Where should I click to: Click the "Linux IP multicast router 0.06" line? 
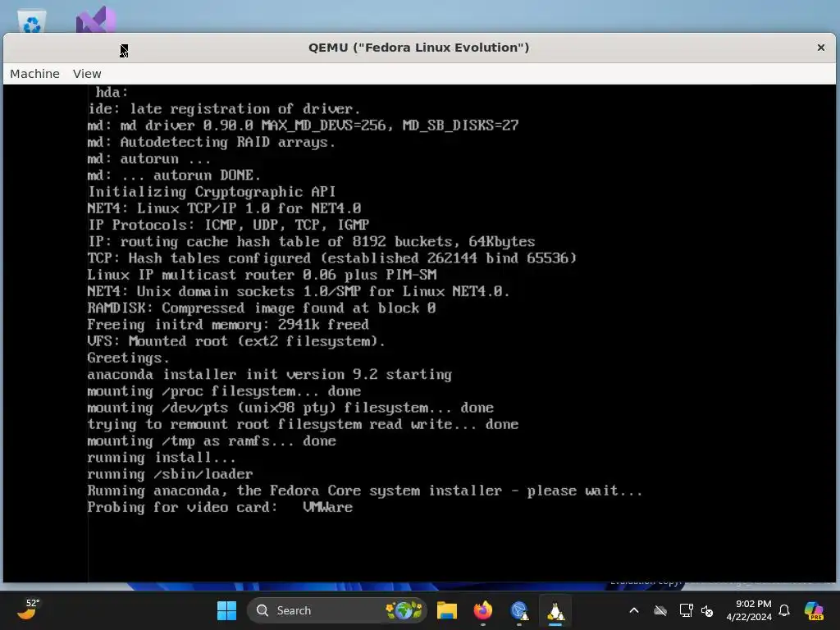click(262, 275)
